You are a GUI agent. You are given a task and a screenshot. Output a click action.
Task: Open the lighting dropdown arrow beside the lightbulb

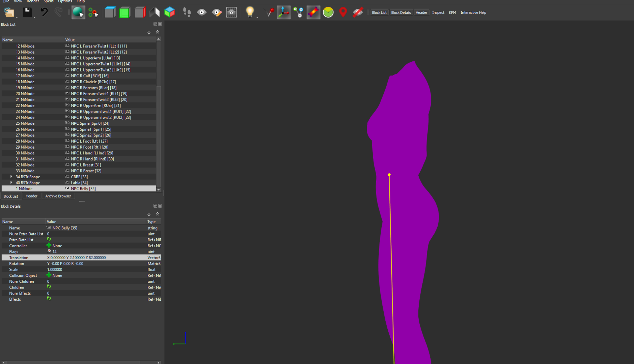pos(257,17)
